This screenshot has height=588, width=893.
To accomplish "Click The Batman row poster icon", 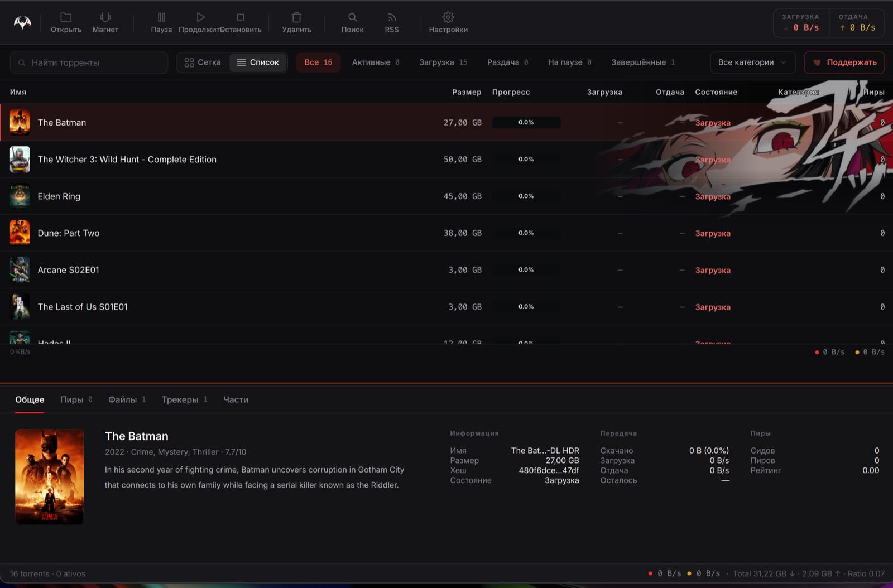I will click(20, 122).
